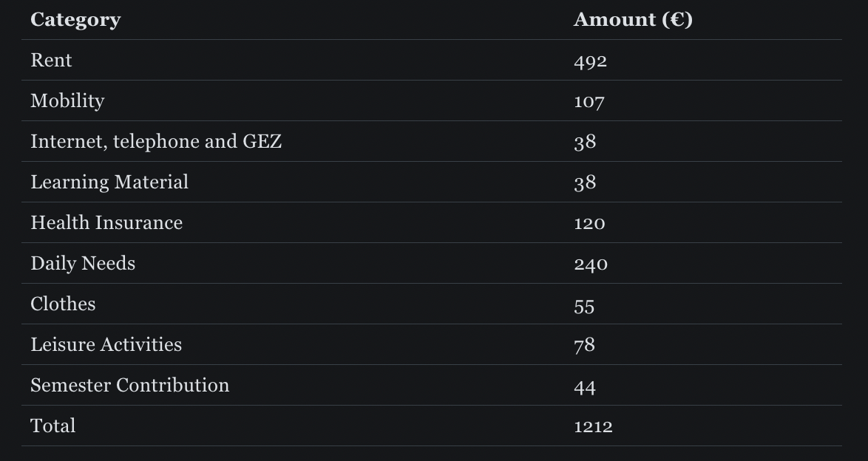The width and height of the screenshot is (868, 461).
Task: Select the Semester Contribution cell
Action: point(130,386)
